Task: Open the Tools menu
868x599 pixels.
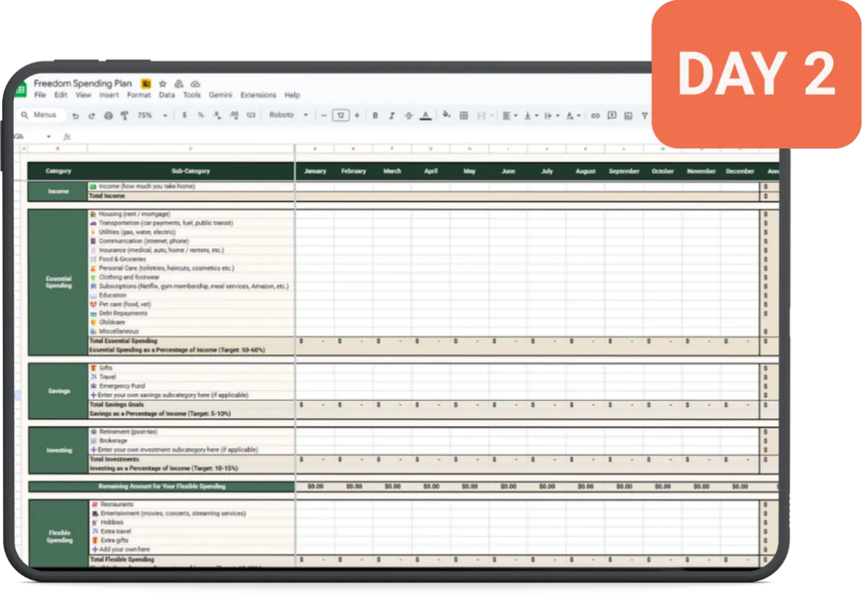Action: point(192,95)
